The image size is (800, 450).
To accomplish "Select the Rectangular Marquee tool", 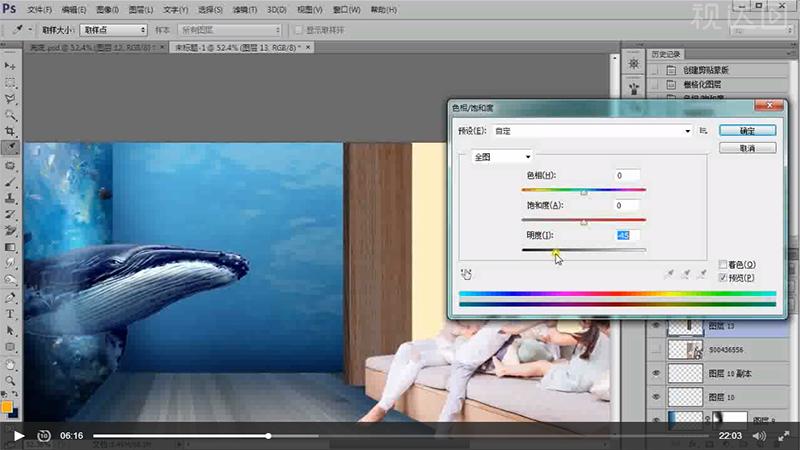I will [10, 82].
